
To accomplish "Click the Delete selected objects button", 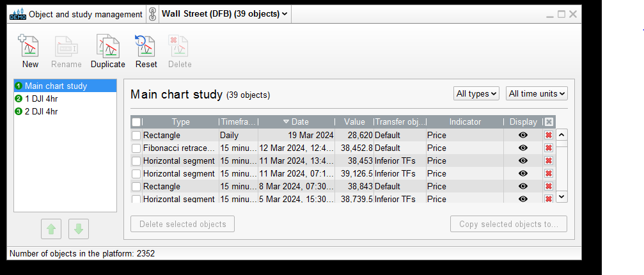I will [182, 224].
